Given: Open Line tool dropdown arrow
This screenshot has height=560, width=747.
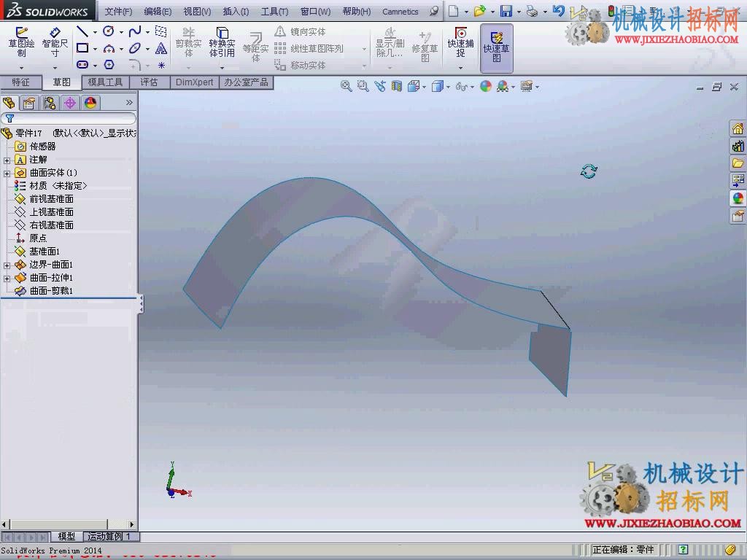Looking at the screenshot, I should tap(95, 32).
